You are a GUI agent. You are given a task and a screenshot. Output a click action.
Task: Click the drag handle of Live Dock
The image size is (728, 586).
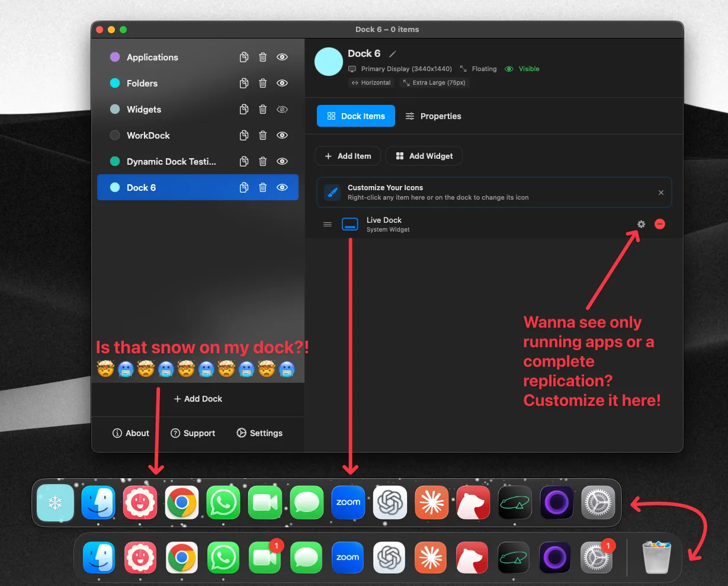[328, 225]
